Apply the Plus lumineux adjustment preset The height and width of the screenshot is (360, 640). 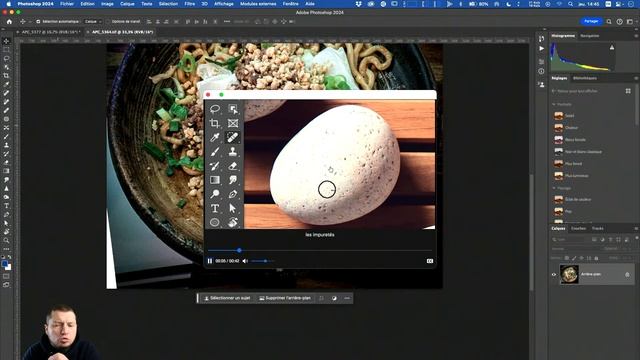(x=571, y=176)
